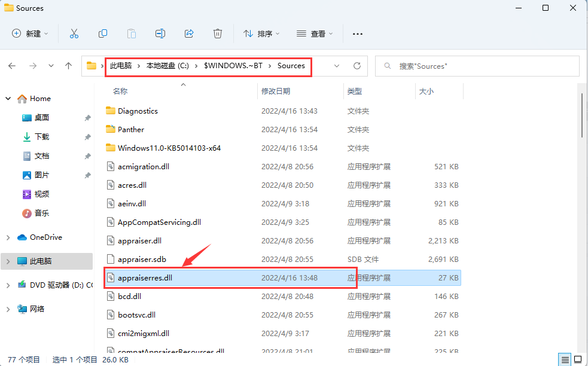The image size is (588, 366).
Task: Click the Cut scissors icon
Action: coord(74,33)
